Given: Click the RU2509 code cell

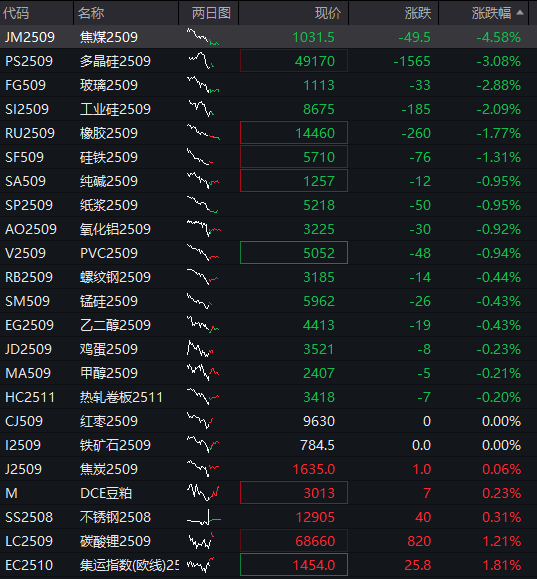Looking at the screenshot, I should click(30, 133).
